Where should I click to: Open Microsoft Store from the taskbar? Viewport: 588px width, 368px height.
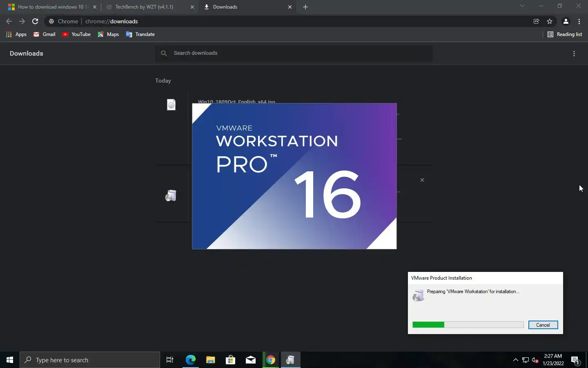(x=230, y=360)
